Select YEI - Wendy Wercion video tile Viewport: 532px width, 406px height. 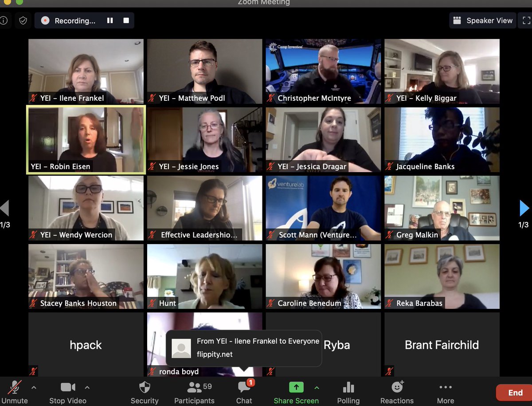(x=86, y=208)
